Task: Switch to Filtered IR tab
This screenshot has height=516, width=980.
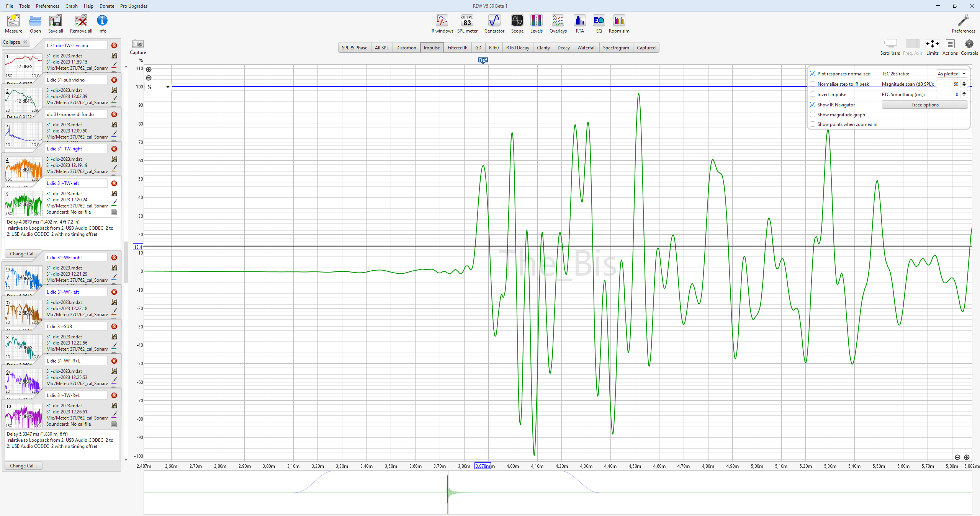Action: pos(457,47)
